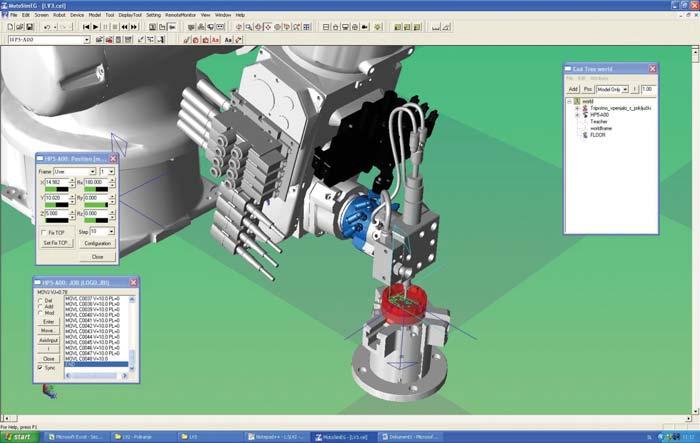Collapse the world node in Cad Tree
This screenshot has height=443, width=700.
[570, 102]
